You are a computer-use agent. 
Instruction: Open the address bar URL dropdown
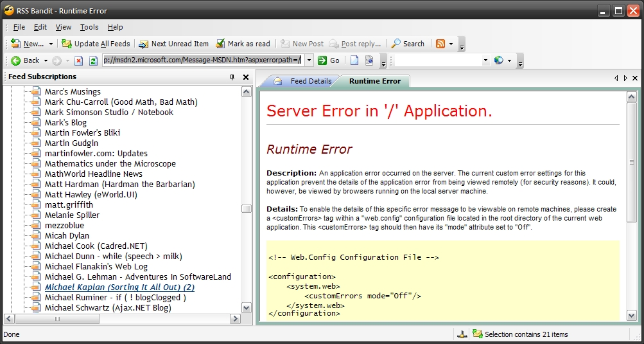coord(309,60)
